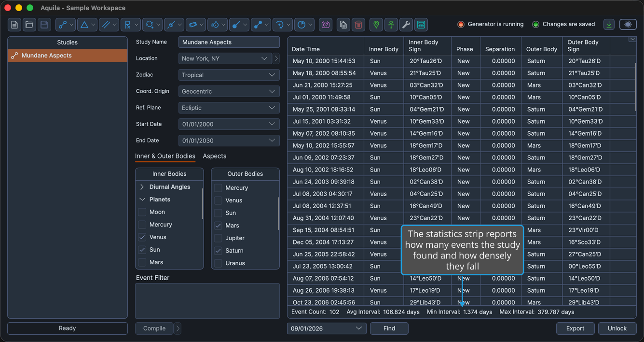Uncheck the Mars outer body checkbox
Image resolution: width=644 pixels, height=342 pixels.
click(218, 226)
